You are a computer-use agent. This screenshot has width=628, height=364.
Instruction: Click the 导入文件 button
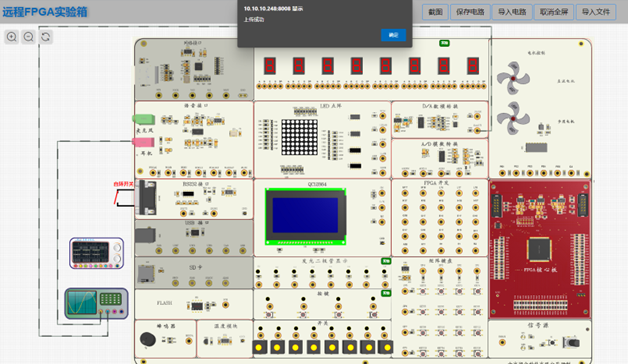596,12
